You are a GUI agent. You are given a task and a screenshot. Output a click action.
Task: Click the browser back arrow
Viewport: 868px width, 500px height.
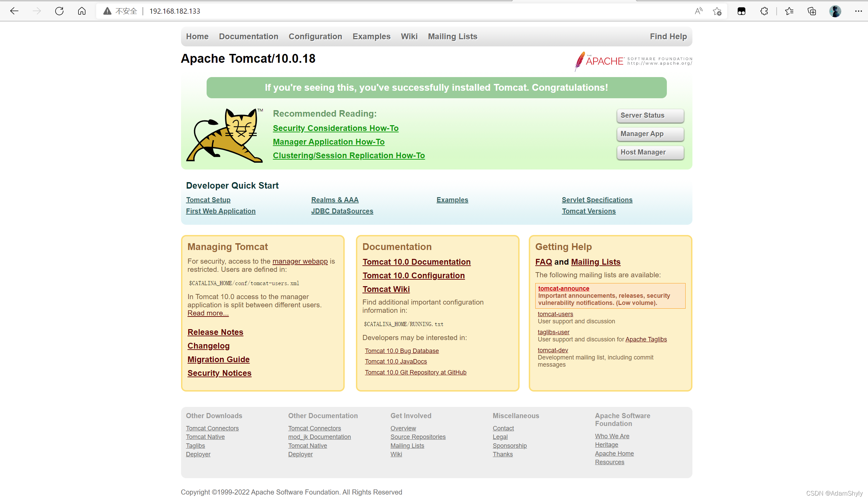tap(14, 11)
